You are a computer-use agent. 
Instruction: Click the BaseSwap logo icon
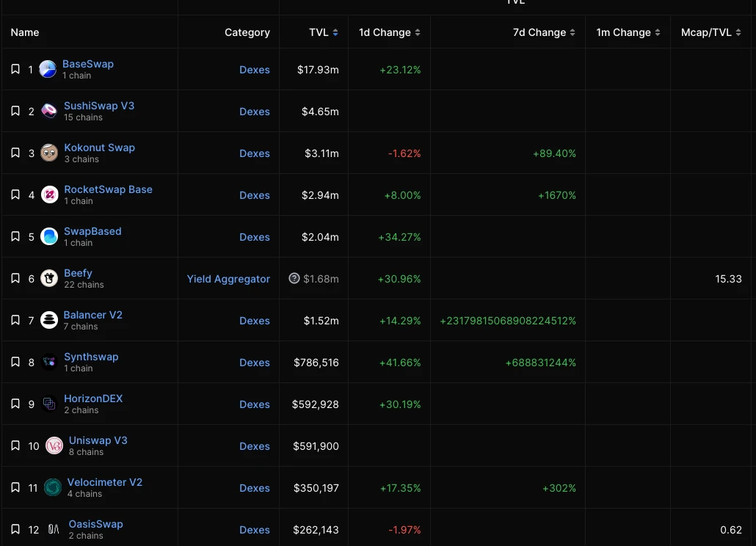(x=48, y=70)
